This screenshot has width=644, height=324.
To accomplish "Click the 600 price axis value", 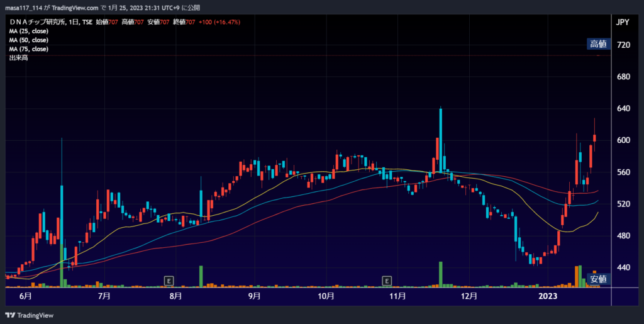I will tap(623, 140).
